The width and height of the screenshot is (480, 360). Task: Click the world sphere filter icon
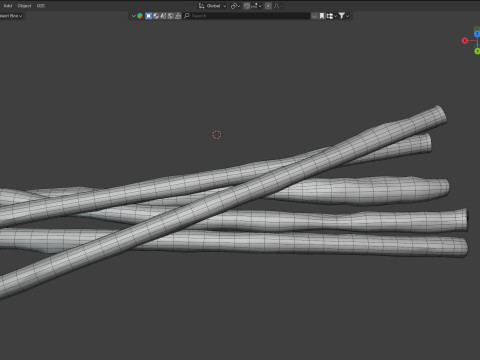(156, 16)
